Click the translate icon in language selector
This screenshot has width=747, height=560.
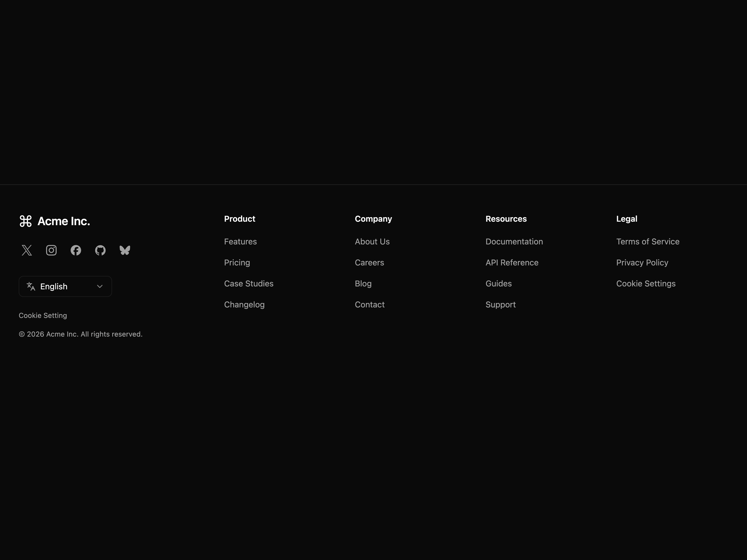click(31, 286)
